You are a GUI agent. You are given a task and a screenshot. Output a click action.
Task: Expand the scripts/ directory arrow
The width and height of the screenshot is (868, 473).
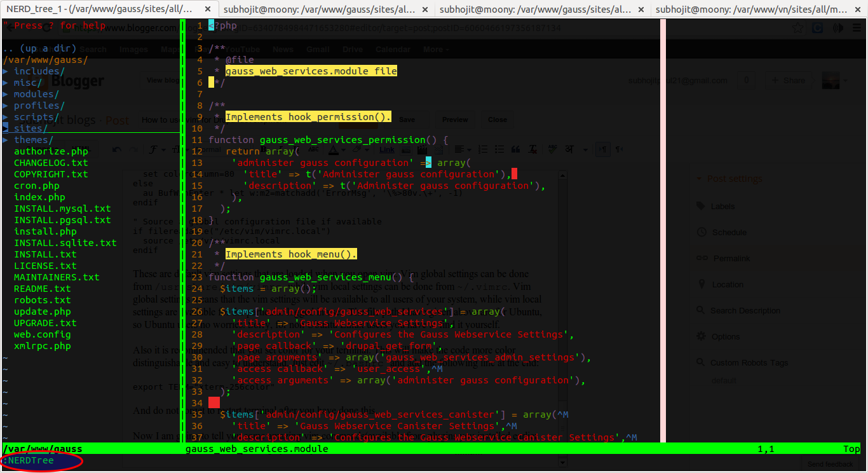click(x=6, y=117)
